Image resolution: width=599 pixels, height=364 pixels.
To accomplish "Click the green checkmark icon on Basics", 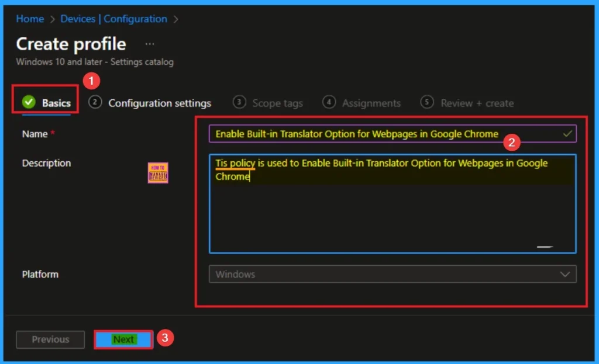I will pyautogui.click(x=29, y=102).
